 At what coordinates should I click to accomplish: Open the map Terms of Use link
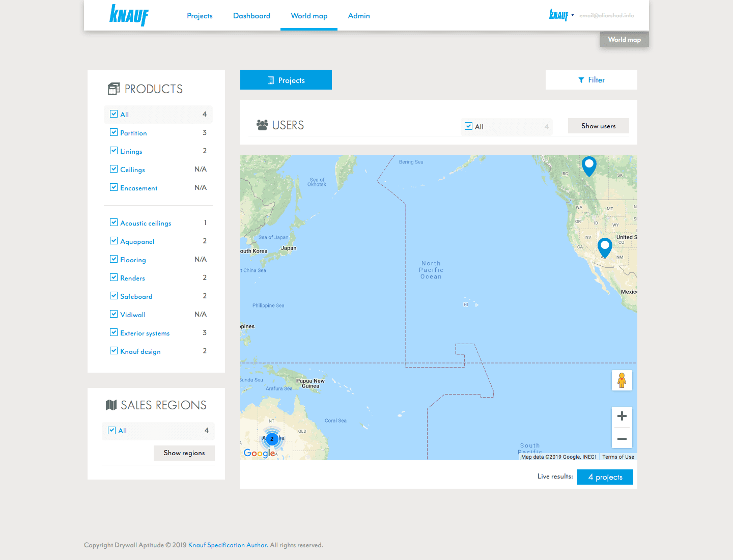618,457
